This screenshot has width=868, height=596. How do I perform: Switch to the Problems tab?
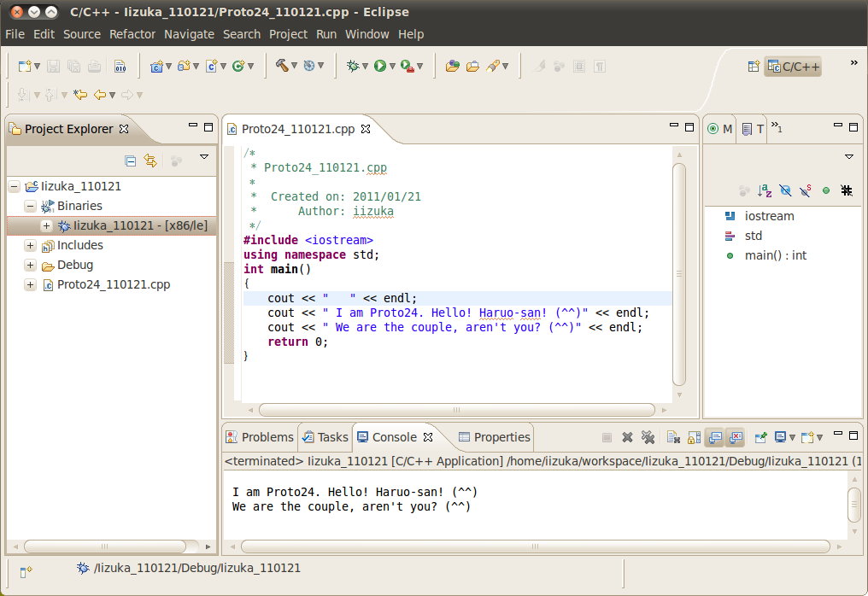[260, 437]
